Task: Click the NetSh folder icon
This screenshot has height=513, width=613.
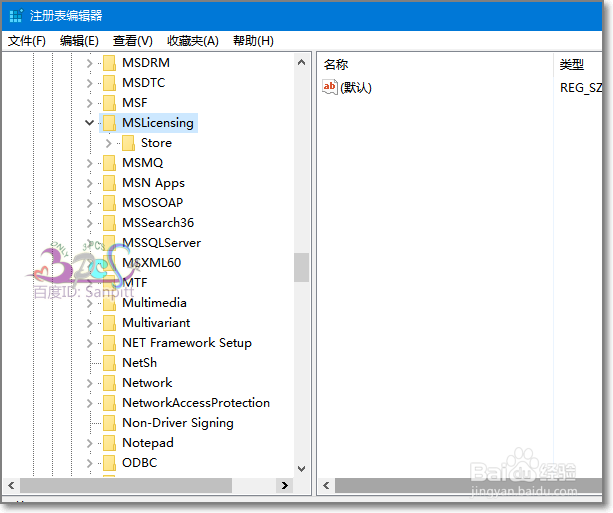Action: click(x=109, y=363)
